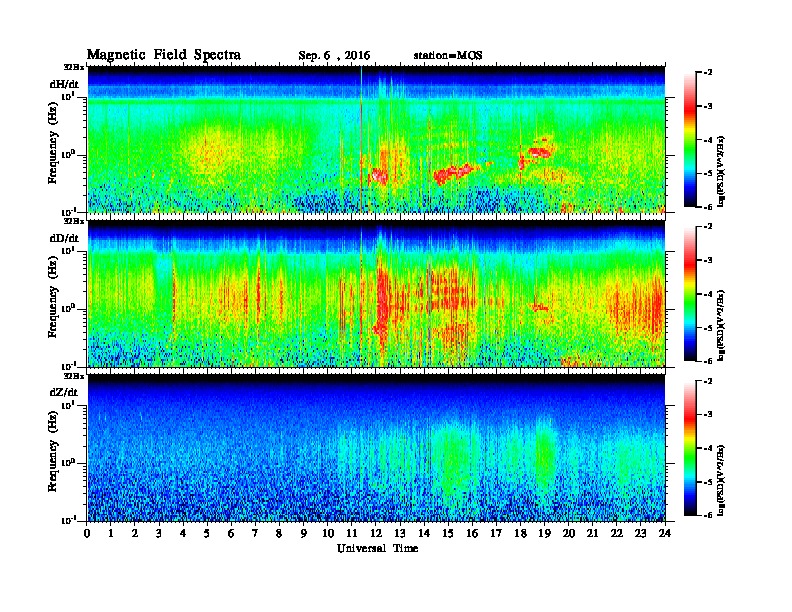Click the "station=MOS" label
The width and height of the screenshot is (792, 612).
(448, 56)
